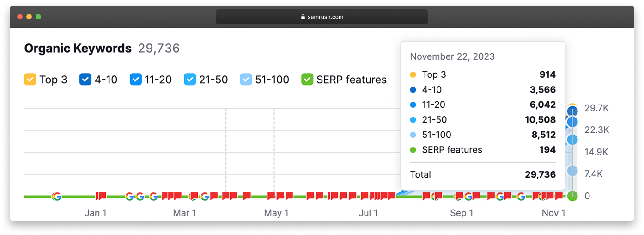The height and width of the screenshot is (235, 644).
Task: Click the 21-50 data point near 22.3K
Action: 572,139
